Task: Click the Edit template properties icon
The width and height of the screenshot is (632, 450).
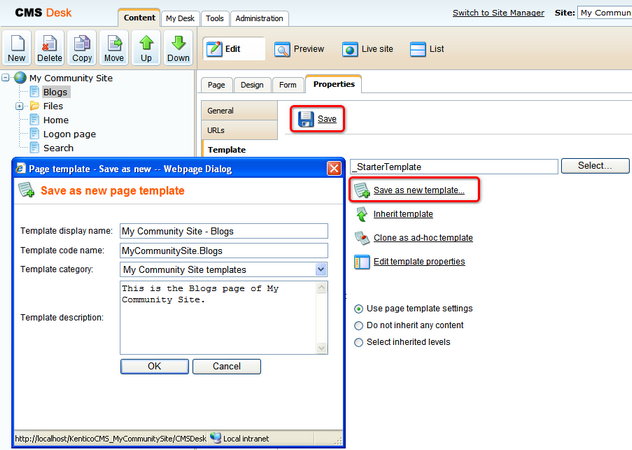Action: [x=362, y=262]
